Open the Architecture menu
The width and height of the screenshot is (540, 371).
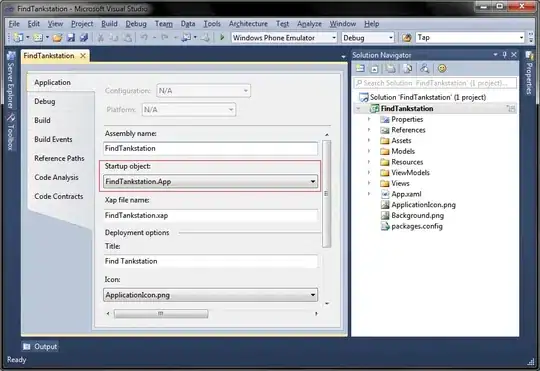point(248,24)
